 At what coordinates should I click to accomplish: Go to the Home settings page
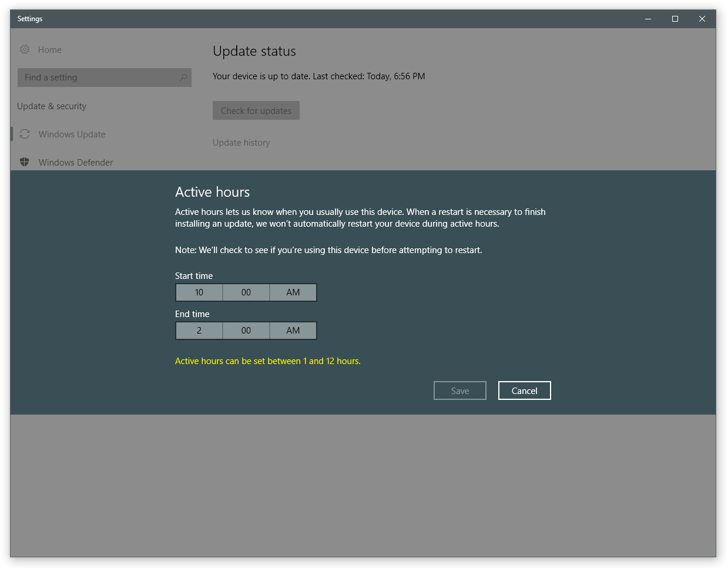(x=50, y=50)
